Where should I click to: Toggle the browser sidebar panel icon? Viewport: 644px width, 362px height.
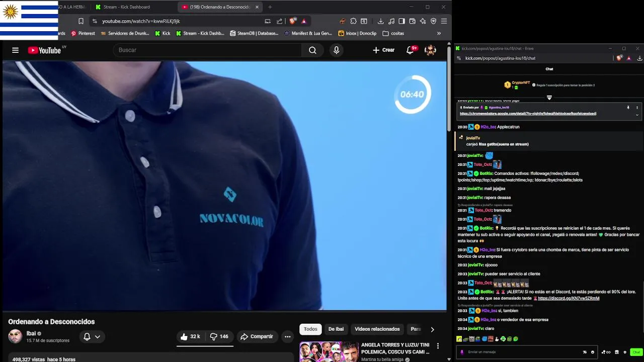(x=401, y=21)
